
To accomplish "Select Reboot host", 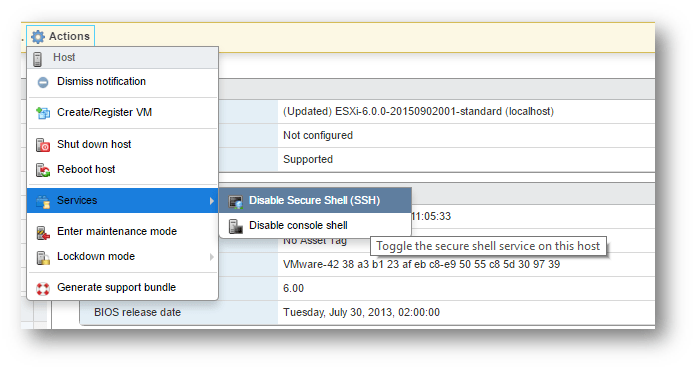I will click(x=123, y=169).
